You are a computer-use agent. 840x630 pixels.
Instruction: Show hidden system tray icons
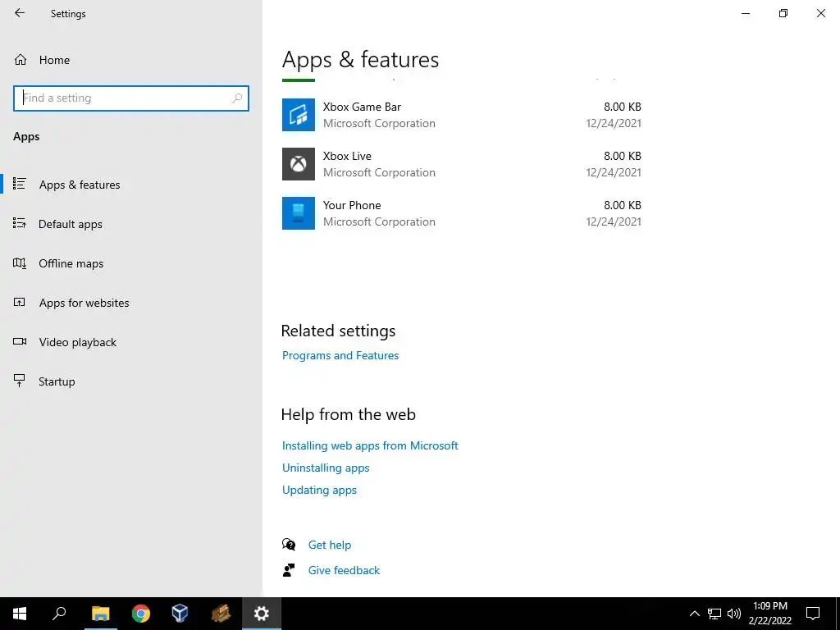694,614
